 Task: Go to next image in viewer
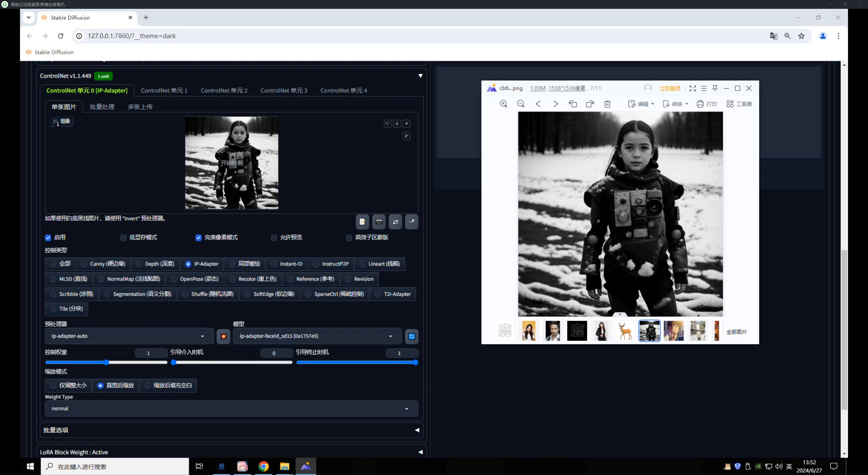tap(555, 104)
